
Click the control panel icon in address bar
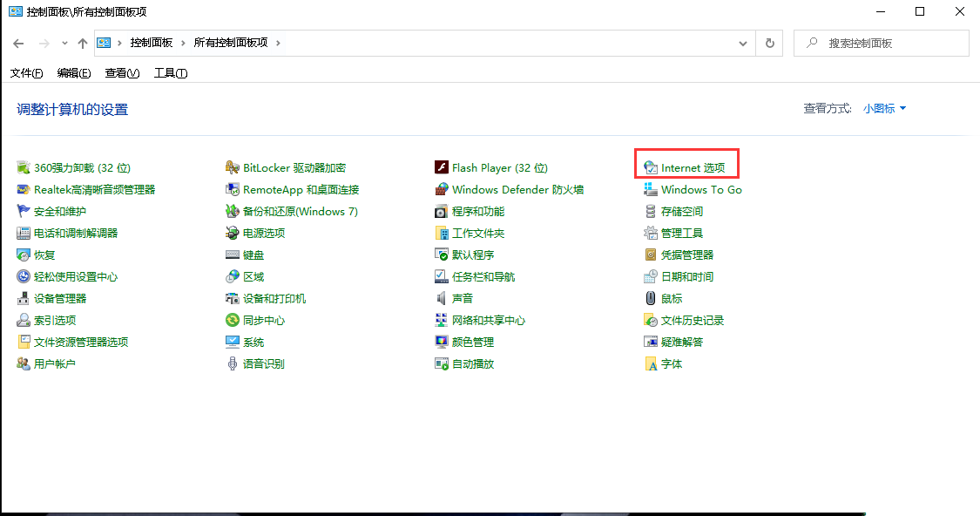(x=104, y=43)
